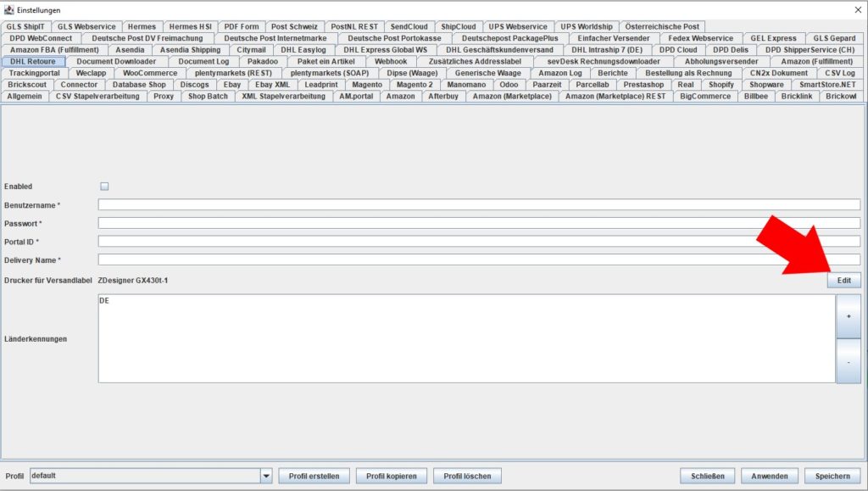The image size is (868, 491).
Task: Switch to the UPS Worldship tab
Action: tap(587, 26)
